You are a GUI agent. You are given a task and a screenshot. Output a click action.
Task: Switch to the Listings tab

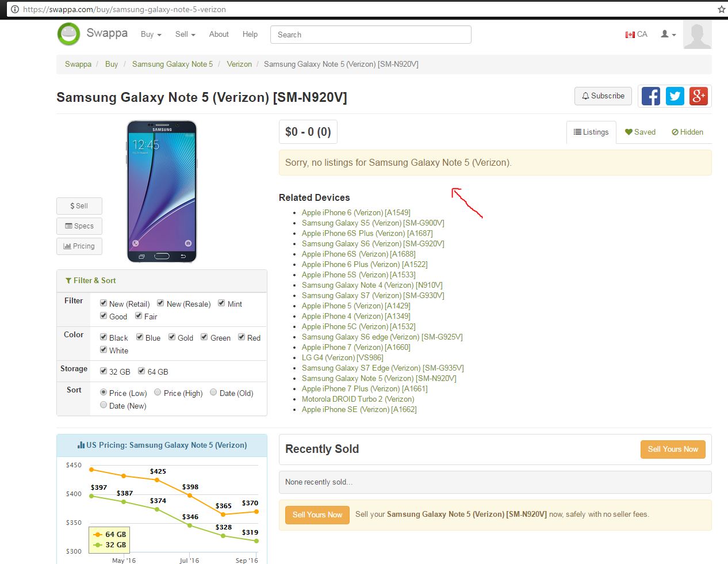(591, 132)
